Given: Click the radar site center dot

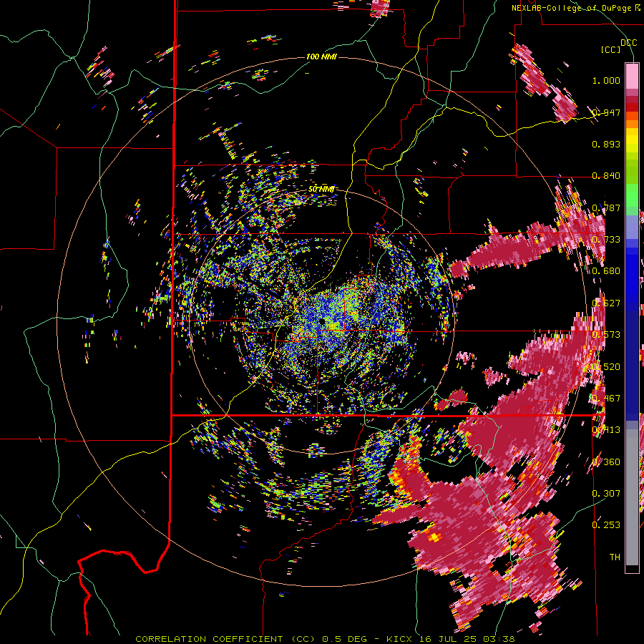Looking at the screenshot, I should pos(321,320).
